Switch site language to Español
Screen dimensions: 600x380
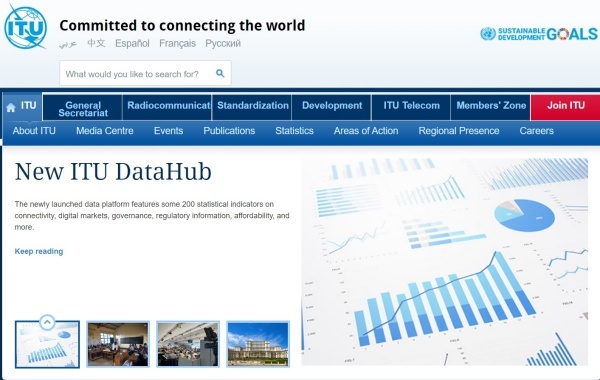[x=132, y=43]
